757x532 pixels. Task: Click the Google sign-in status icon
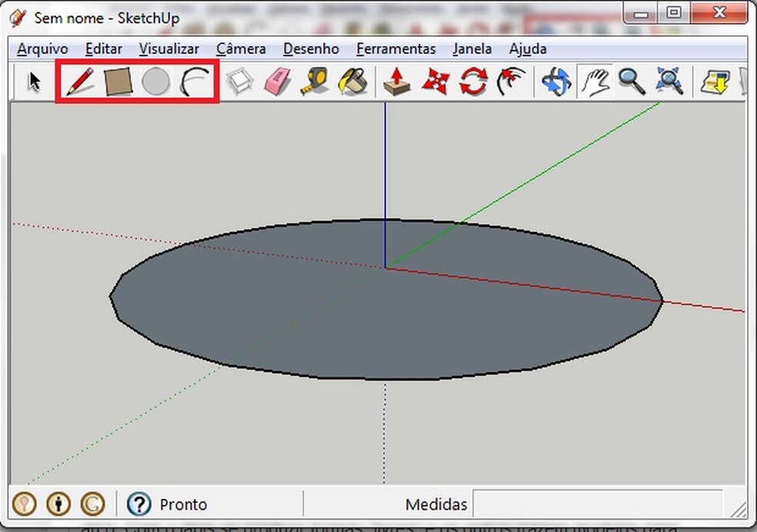pos(92,504)
